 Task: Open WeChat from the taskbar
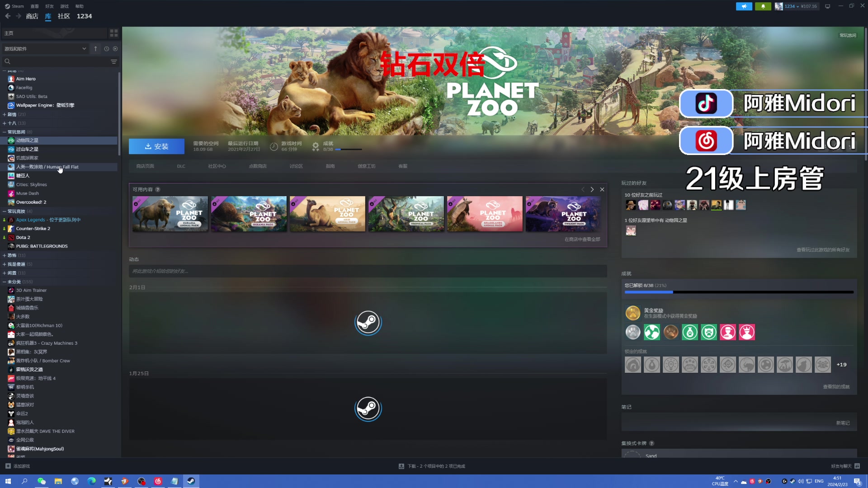pyautogui.click(x=41, y=481)
